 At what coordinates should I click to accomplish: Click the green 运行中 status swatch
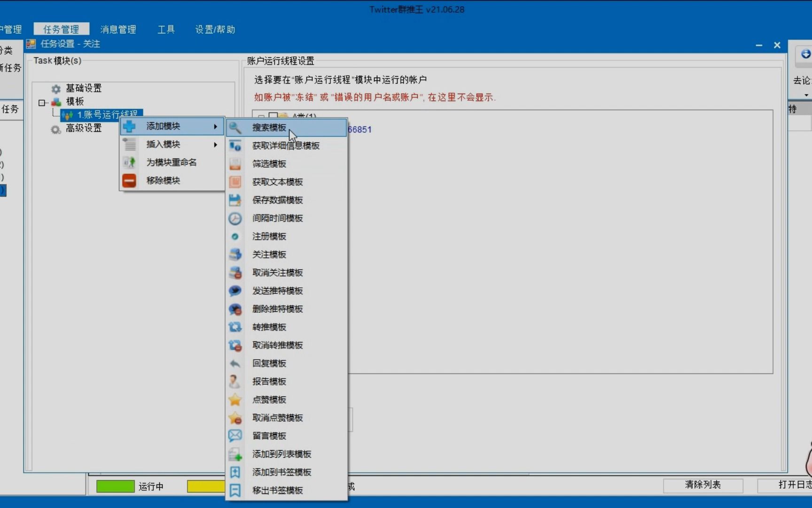(x=115, y=486)
